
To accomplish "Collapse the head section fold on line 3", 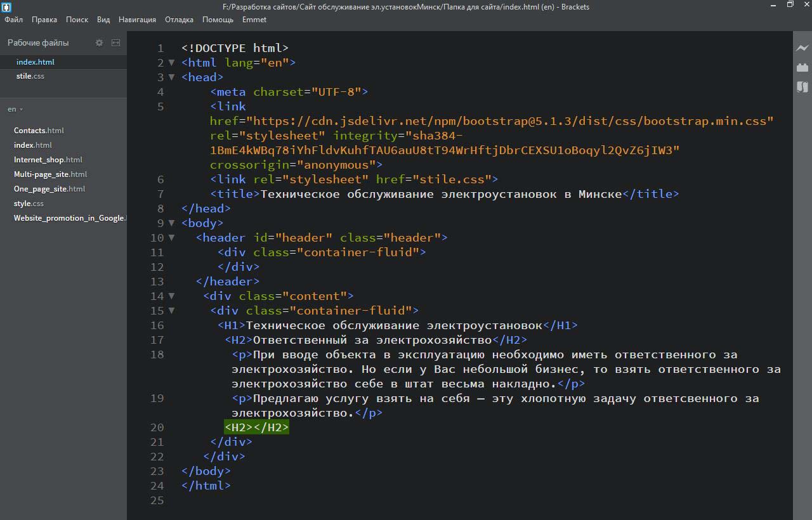I will click(171, 77).
